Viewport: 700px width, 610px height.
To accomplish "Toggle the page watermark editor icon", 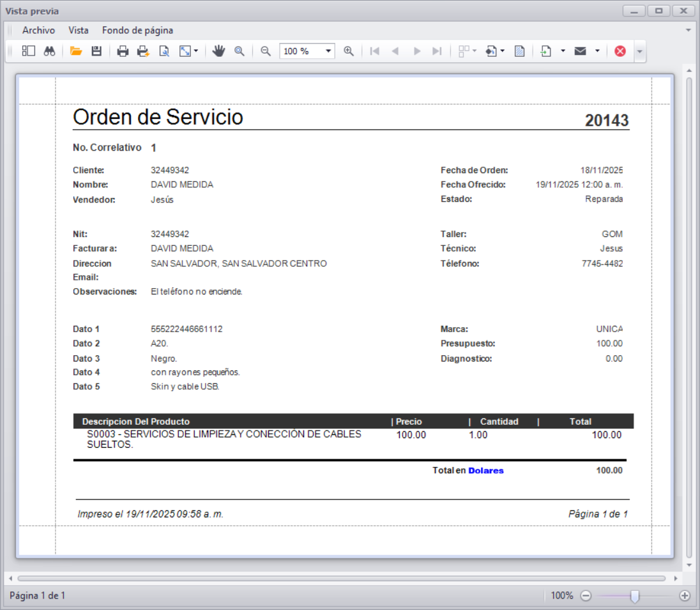I will [x=519, y=50].
